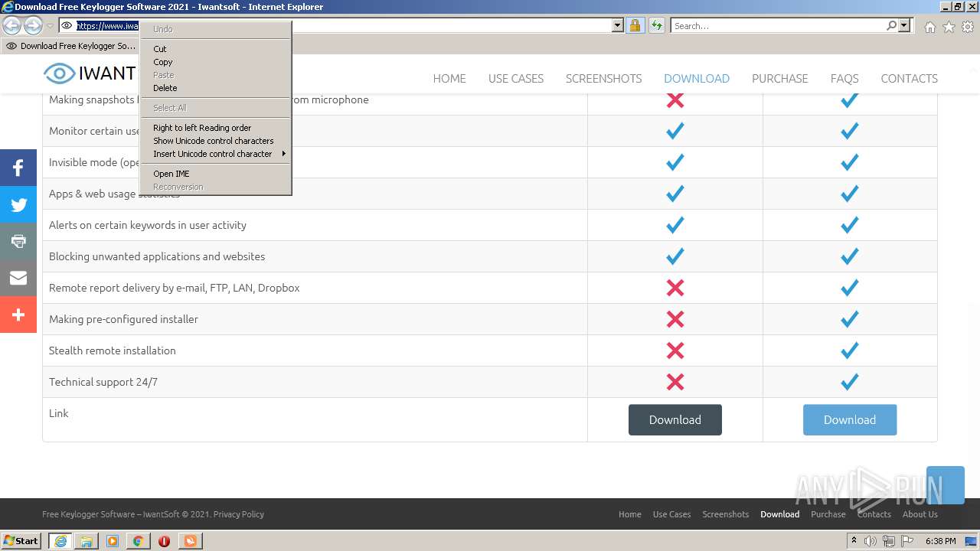Open the IE Tools gear icon
Image resolution: width=980 pixels, height=551 pixels.
(x=968, y=27)
